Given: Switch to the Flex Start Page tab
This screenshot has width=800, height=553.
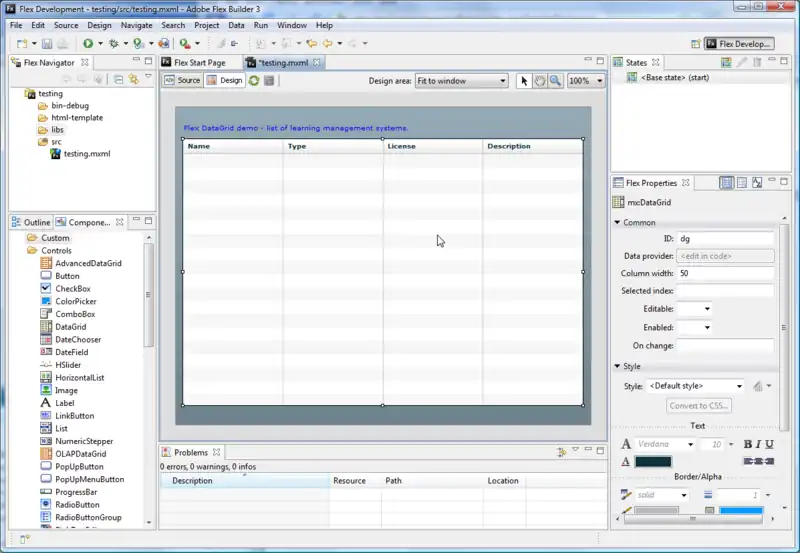Looking at the screenshot, I should [199, 63].
